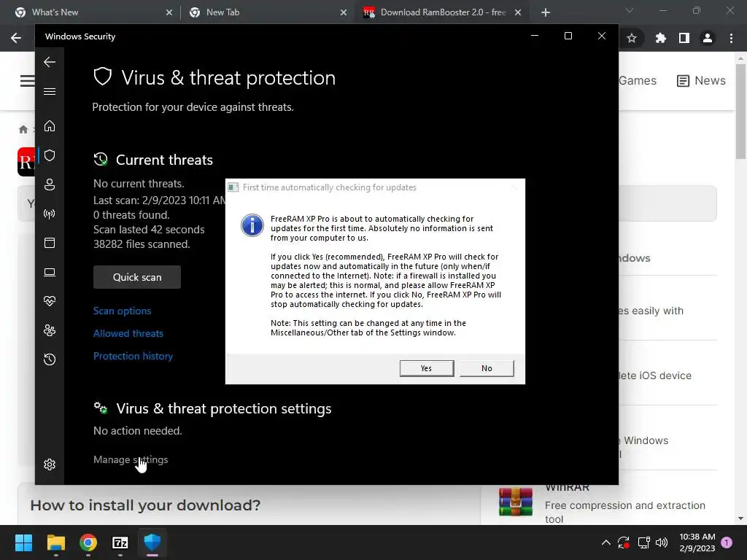Open Chrome tab search dropdown arrow
747x560 pixels.
630,10
